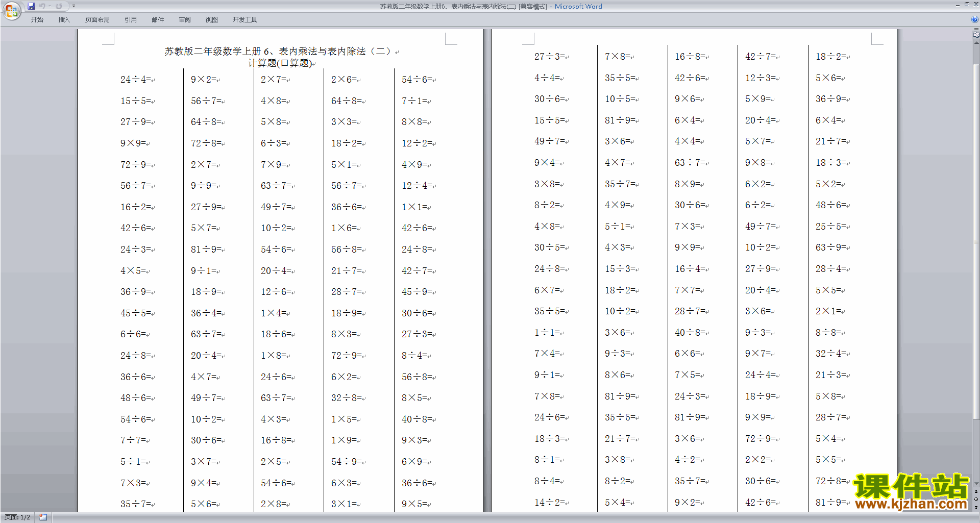Switch to the 审阅 ribbon tab
This screenshot has width=980, height=523.
pyautogui.click(x=185, y=20)
